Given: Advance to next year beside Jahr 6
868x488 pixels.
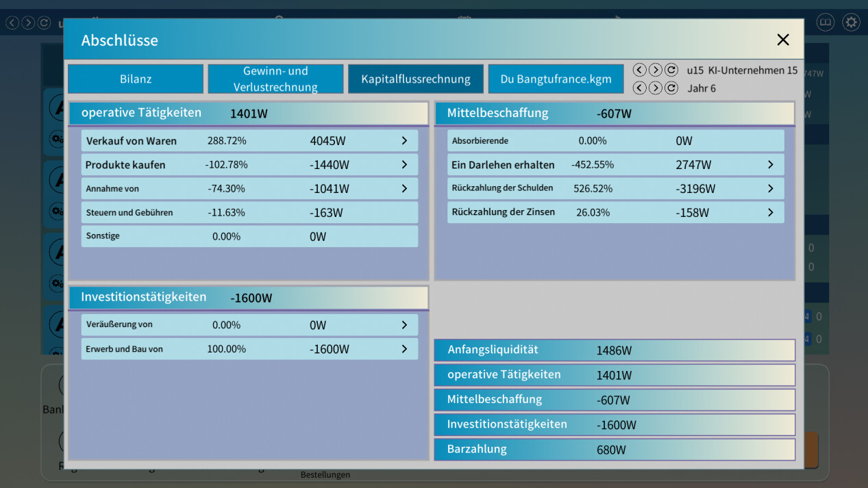Looking at the screenshot, I should [655, 88].
